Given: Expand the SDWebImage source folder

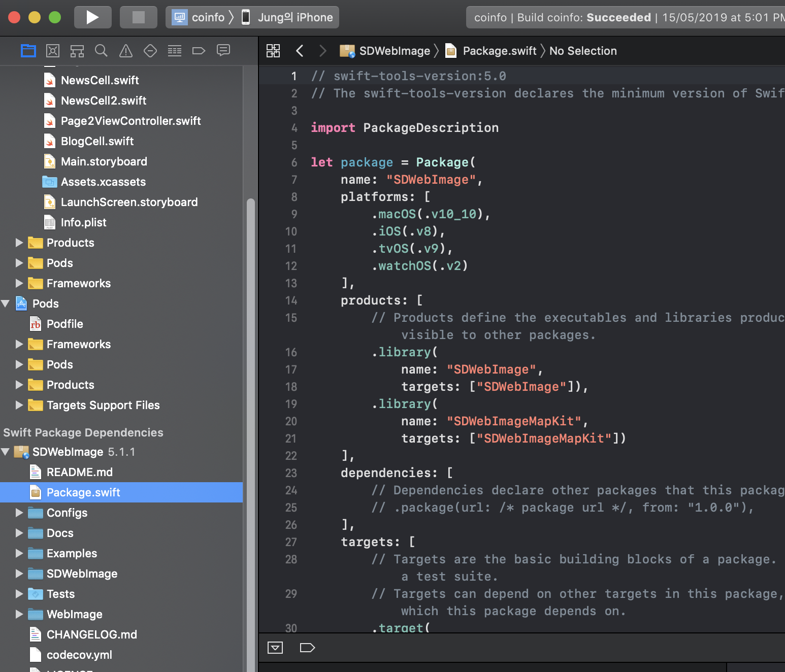Looking at the screenshot, I should coord(19,574).
